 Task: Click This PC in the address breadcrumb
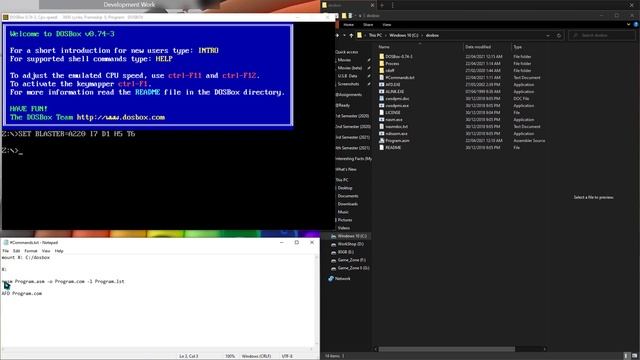(375, 36)
